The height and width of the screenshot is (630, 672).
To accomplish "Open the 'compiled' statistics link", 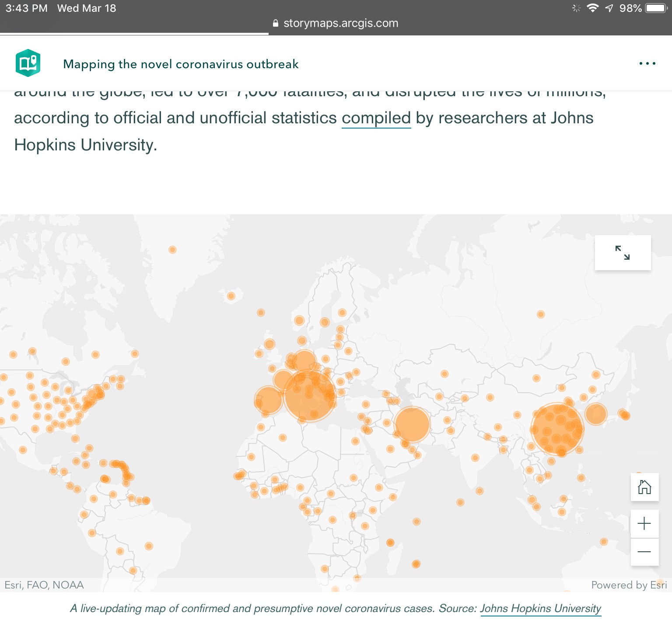I will coord(376,118).
